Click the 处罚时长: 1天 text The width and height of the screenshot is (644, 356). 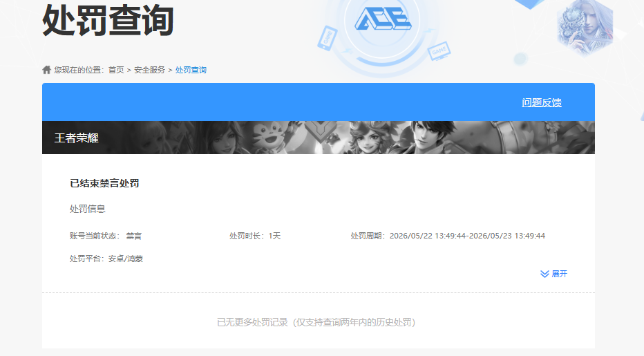pyautogui.click(x=255, y=236)
